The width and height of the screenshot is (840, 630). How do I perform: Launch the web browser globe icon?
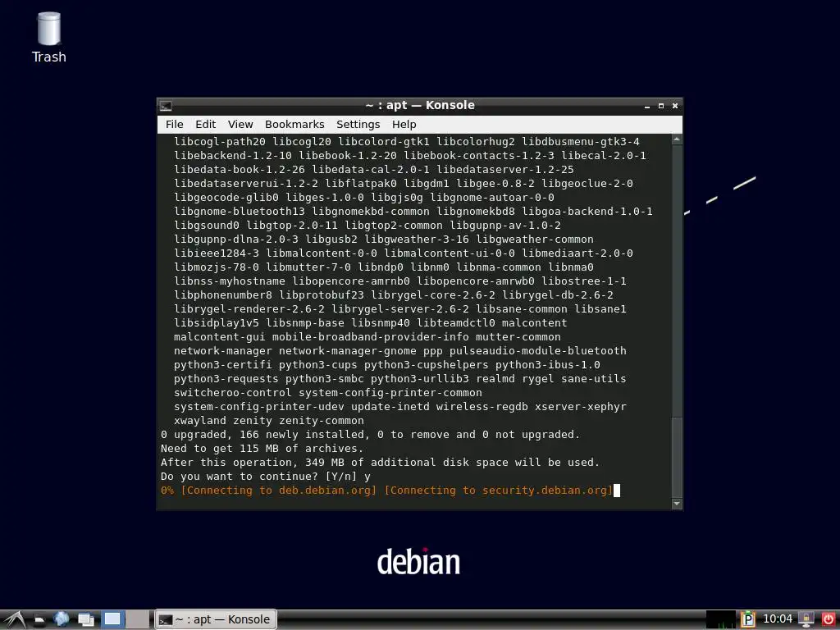click(61, 619)
